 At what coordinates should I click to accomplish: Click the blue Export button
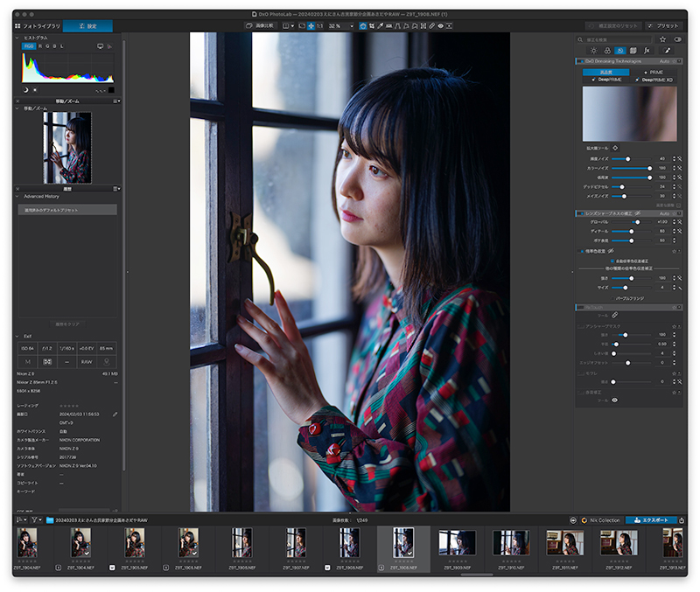(651, 520)
